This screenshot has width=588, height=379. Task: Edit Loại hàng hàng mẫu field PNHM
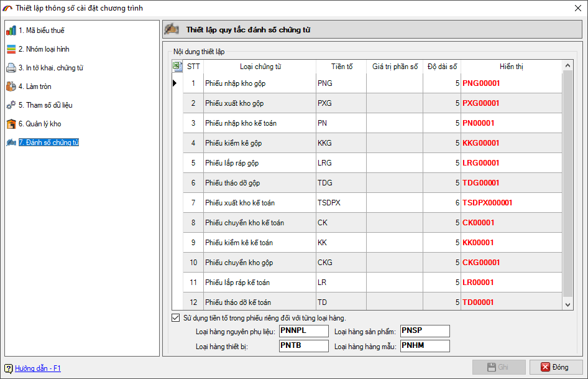pyautogui.click(x=425, y=346)
